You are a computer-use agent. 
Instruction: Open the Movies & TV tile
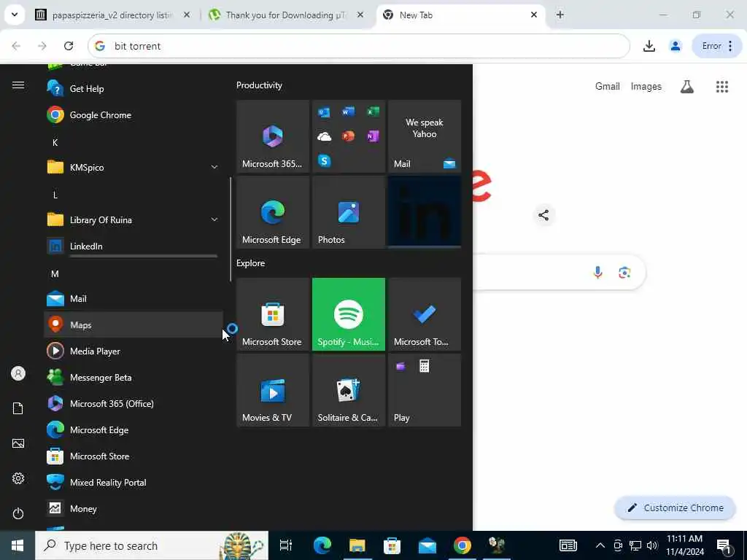click(273, 390)
